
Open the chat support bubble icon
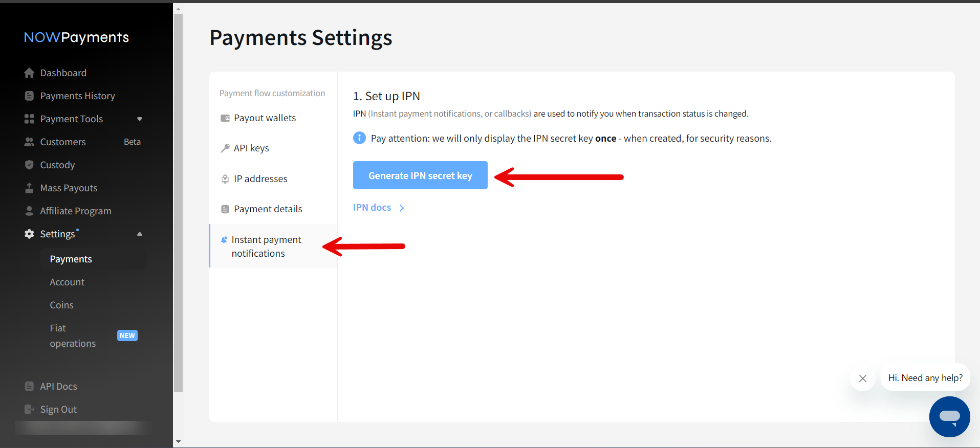(x=949, y=416)
